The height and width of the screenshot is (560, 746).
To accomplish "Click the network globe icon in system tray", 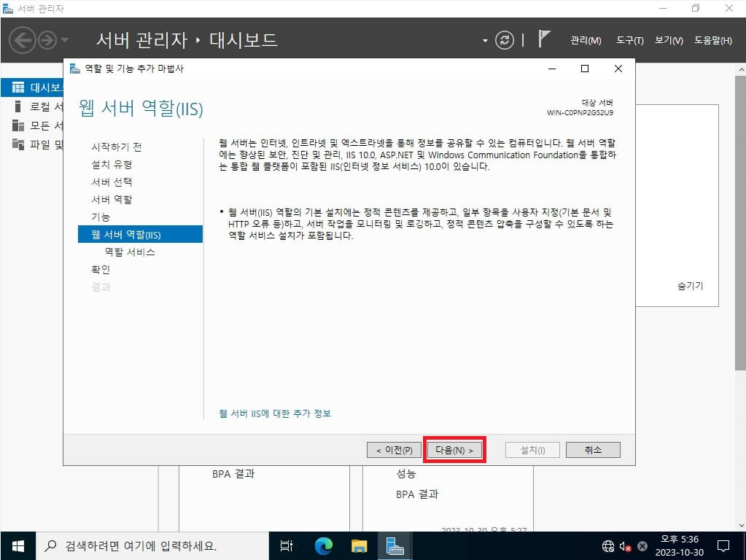I will [x=608, y=546].
